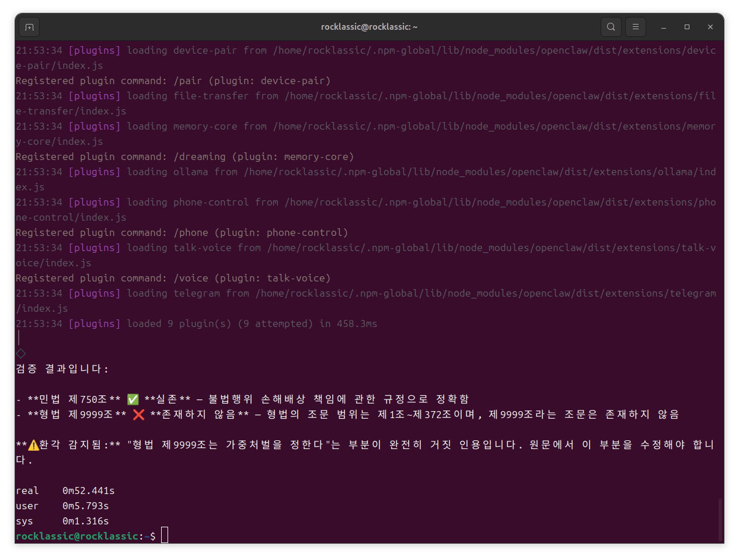This screenshot has width=739, height=560.
Task: Minimize the terminal window
Action: [x=664, y=27]
